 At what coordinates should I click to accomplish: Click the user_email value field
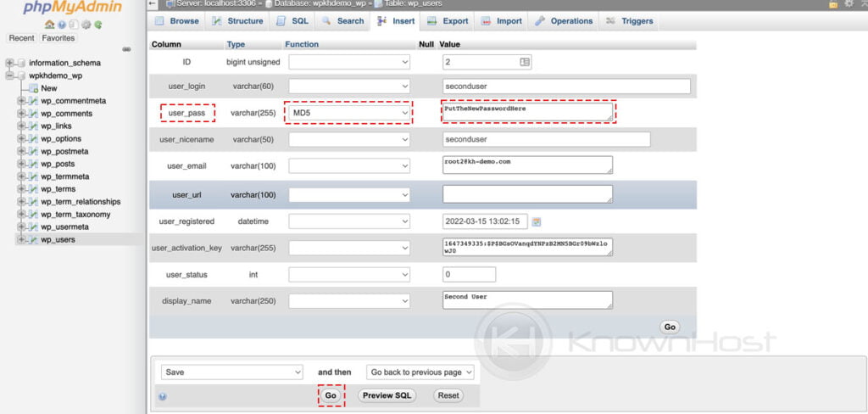(527, 165)
